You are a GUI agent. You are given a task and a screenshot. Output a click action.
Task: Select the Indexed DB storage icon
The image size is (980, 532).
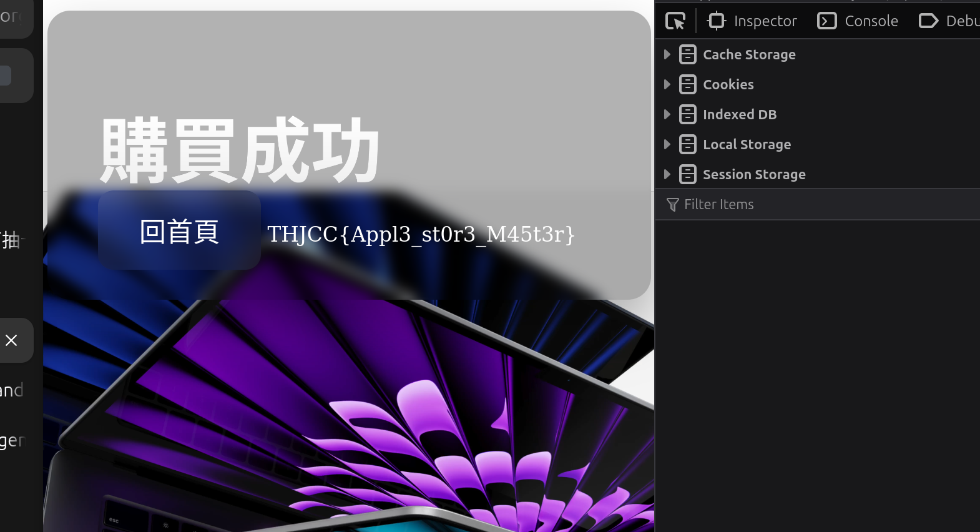point(688,114)
